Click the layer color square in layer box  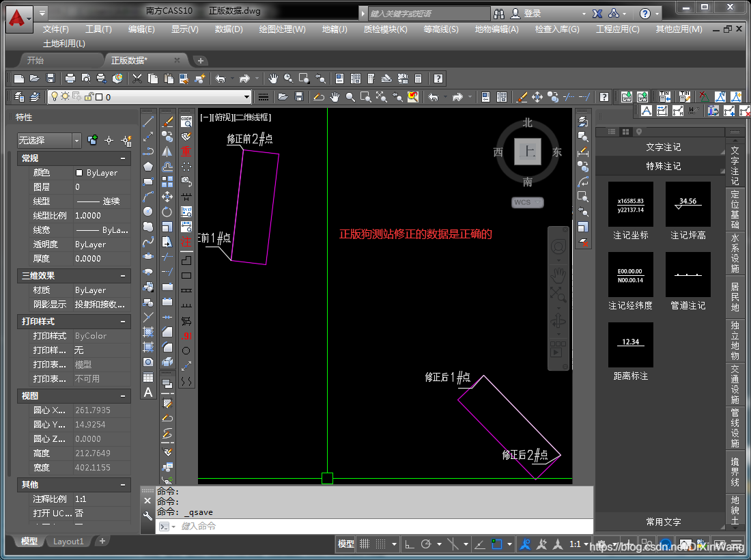click(99, 97)
